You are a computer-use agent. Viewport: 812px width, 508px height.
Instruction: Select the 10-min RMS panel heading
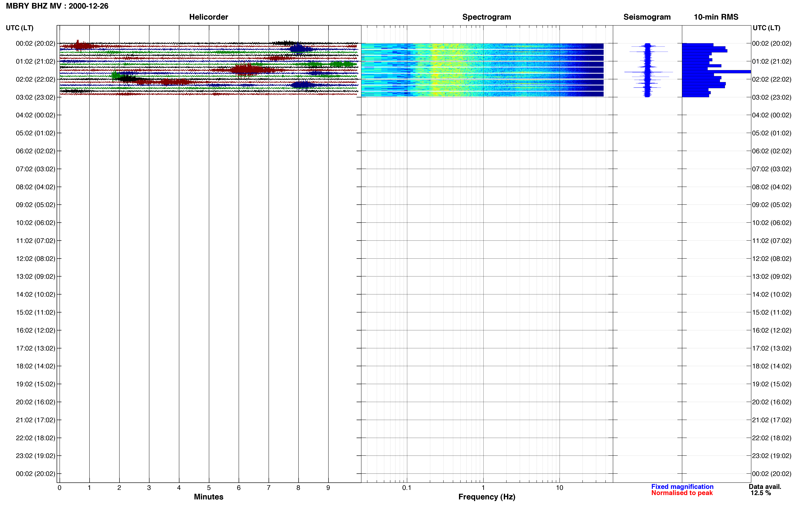(x=716, y=17)
